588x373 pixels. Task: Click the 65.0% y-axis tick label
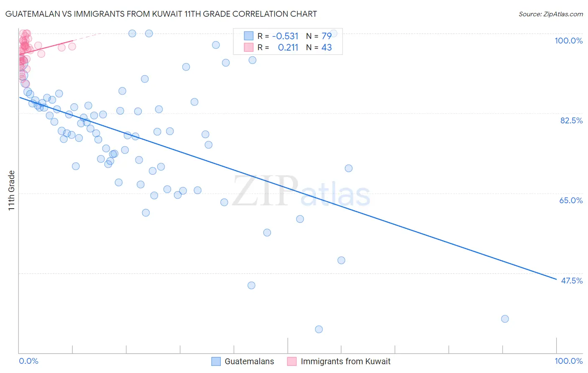[571, 200]
